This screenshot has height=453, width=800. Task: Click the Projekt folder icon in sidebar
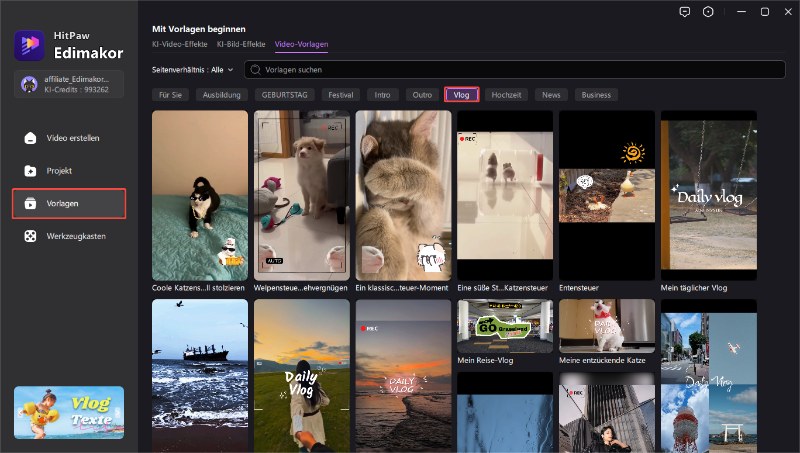tap(31, 171)
